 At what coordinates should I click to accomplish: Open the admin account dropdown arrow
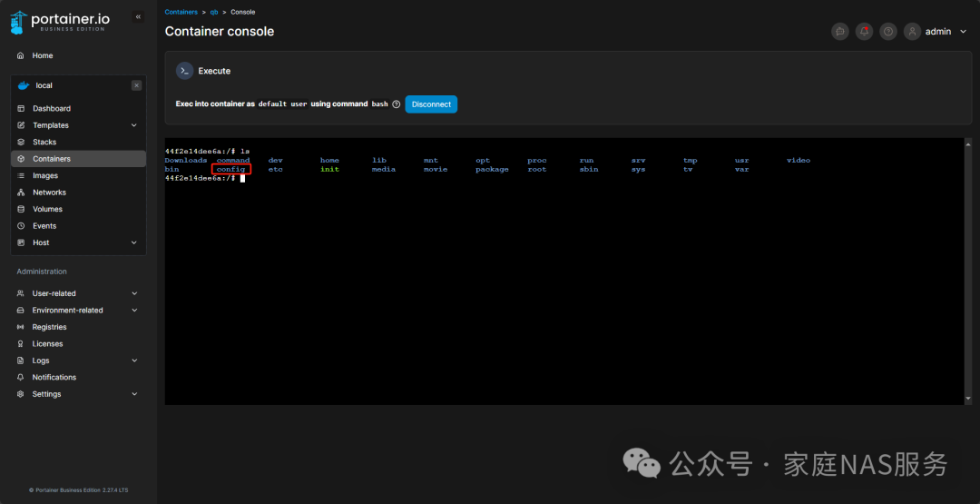[x=963, y=31]
